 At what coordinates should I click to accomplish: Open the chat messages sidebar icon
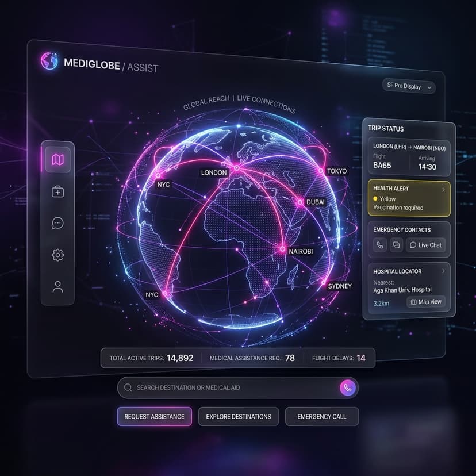coord(57,223)
